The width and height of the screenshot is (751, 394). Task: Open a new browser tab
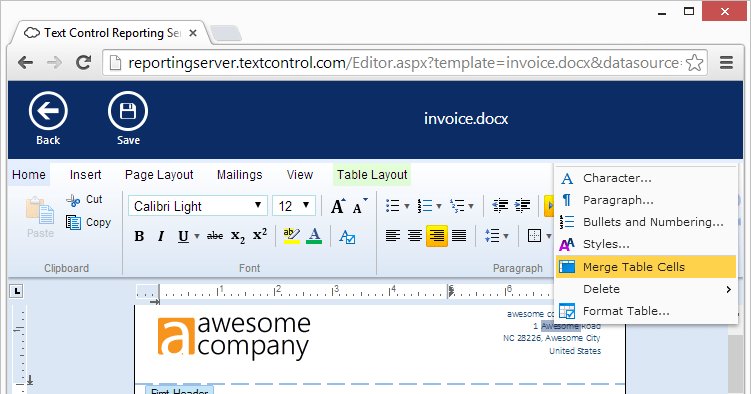coord(226,34)
